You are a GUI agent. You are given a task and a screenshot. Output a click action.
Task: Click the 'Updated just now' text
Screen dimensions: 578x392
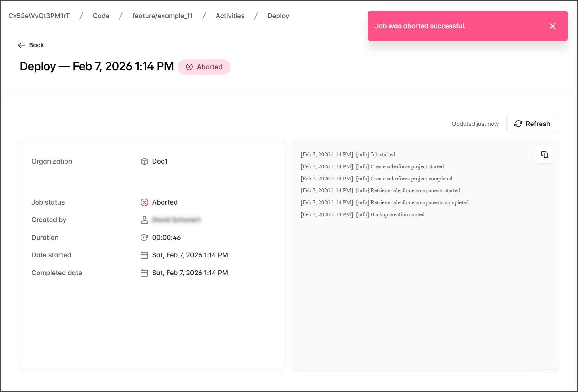point(475,124)
